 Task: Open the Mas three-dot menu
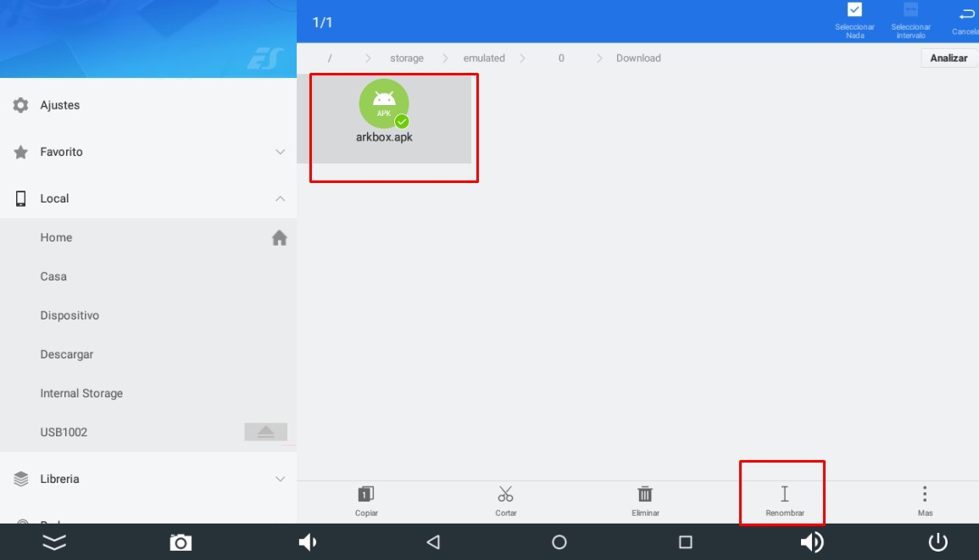pyautogui.click(x=925, y=495)
